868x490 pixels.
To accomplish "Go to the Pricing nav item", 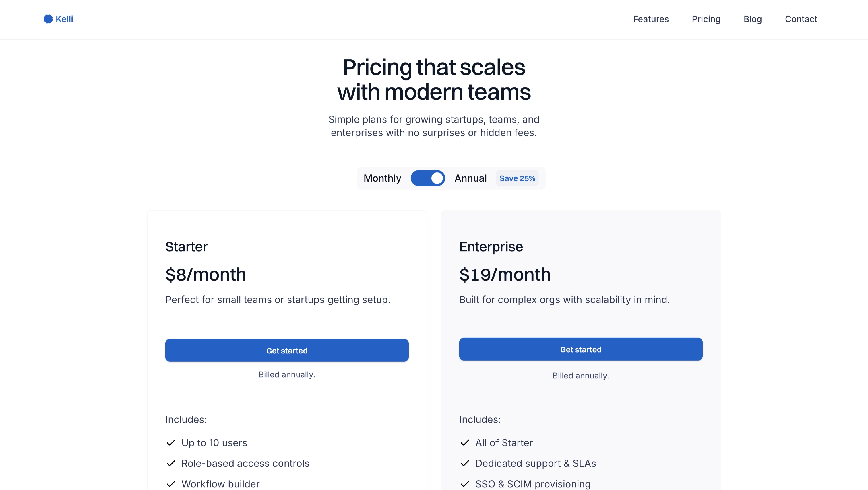I will (x=706, y=19).
